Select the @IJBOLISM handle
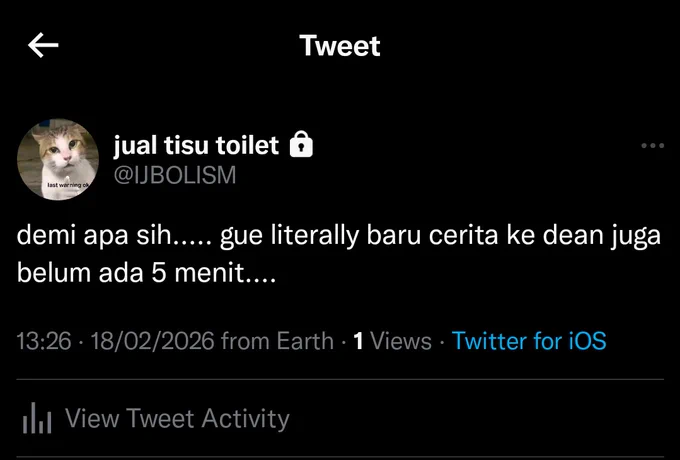 [175, 175]
